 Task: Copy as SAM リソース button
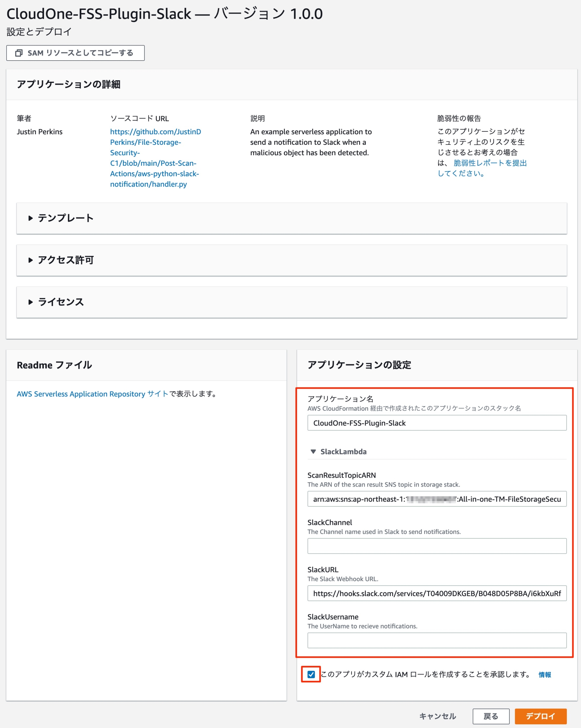[75, 53]
